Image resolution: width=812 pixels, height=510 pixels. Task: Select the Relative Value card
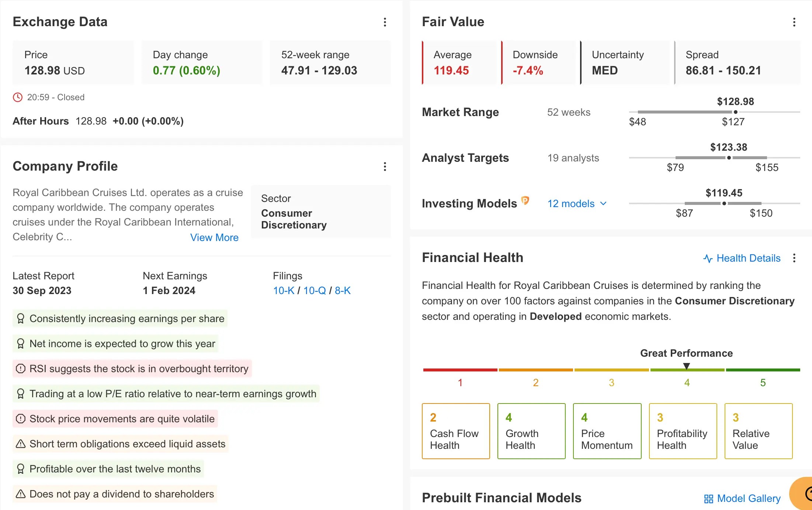click(759, 431)
